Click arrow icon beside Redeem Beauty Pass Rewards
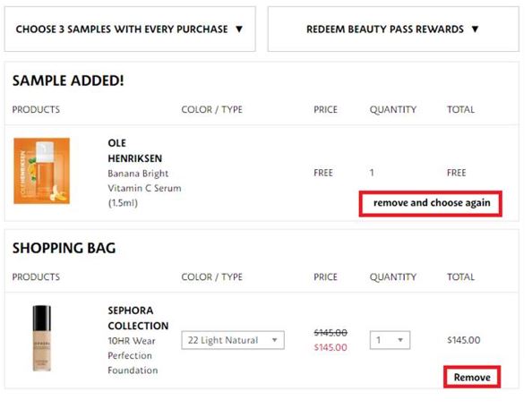The image size is (532, 408). (475, 30)
